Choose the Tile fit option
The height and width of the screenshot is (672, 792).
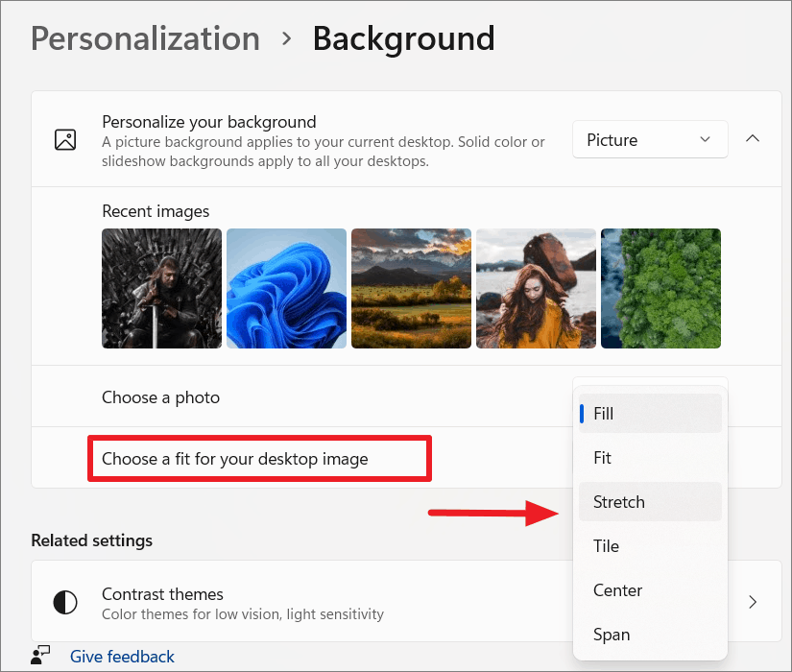pos(650,546)
